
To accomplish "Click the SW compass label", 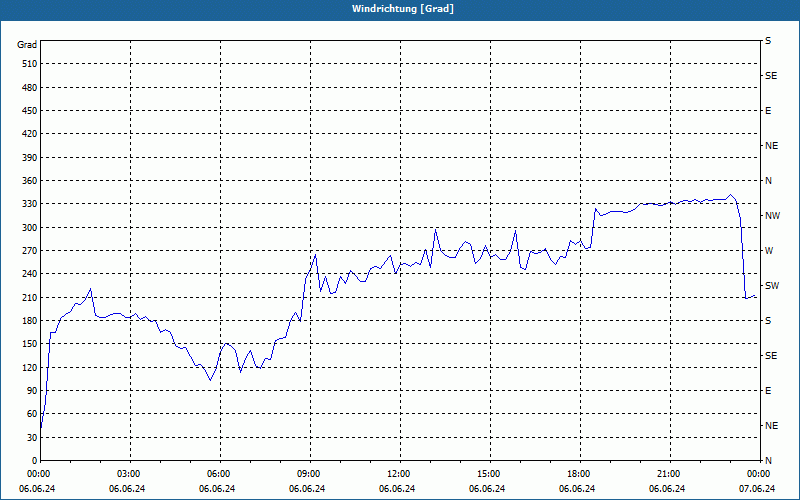I will (x=772, y=286).
